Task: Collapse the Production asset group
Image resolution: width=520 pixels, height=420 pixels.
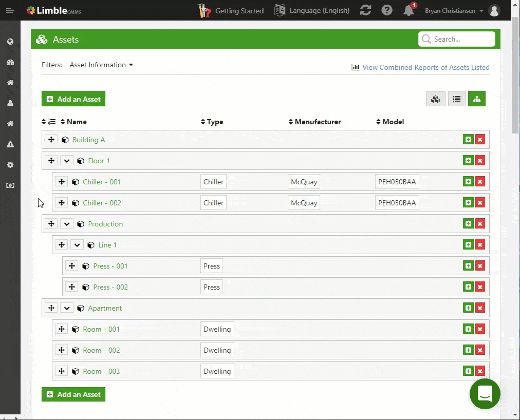Action: click(66, 223)
